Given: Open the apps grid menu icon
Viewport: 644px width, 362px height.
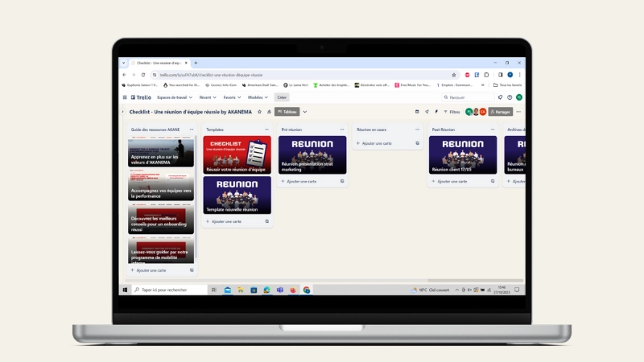Looking at the screenshot, I should pos(124,97).
